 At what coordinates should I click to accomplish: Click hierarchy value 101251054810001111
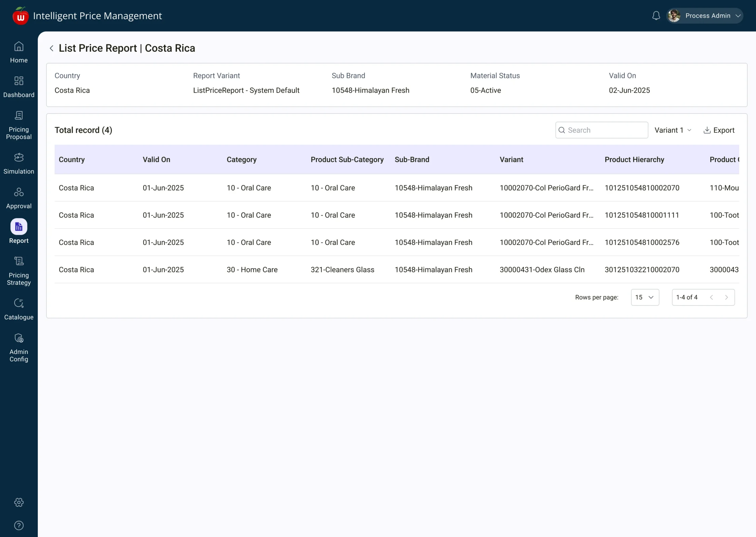(642, 215)
